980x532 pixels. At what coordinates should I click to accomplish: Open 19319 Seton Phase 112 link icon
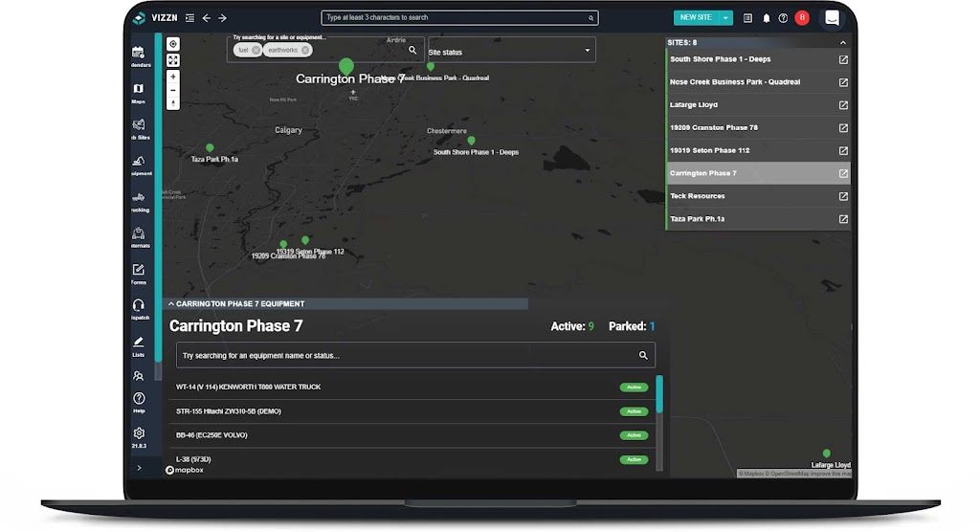(x=843, y=150)
